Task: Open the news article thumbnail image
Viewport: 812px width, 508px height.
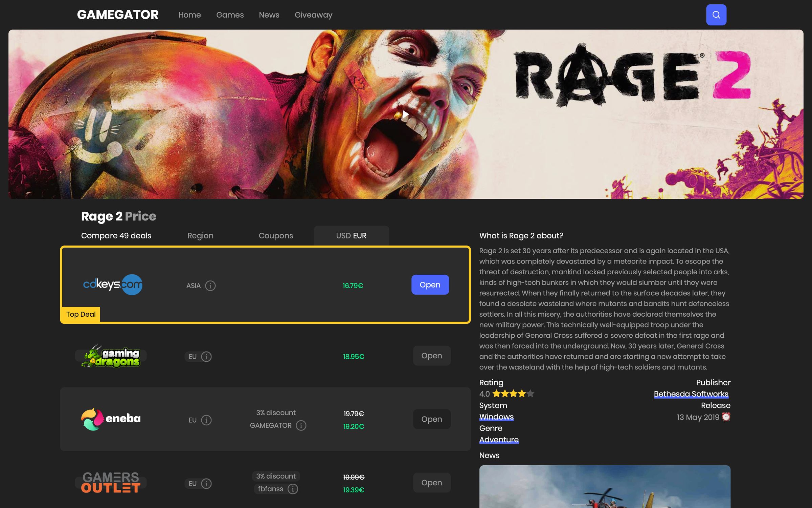Action: (x=605, y=487)
